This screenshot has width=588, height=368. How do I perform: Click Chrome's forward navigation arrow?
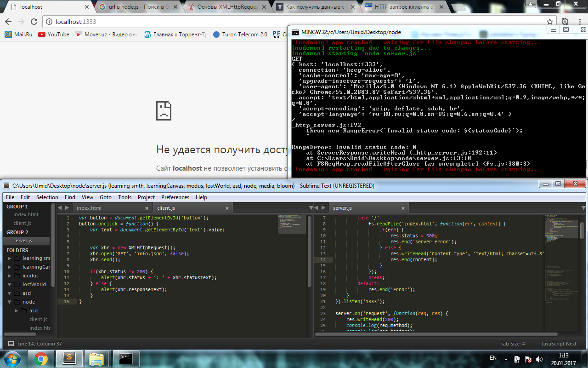click(21, 22)
